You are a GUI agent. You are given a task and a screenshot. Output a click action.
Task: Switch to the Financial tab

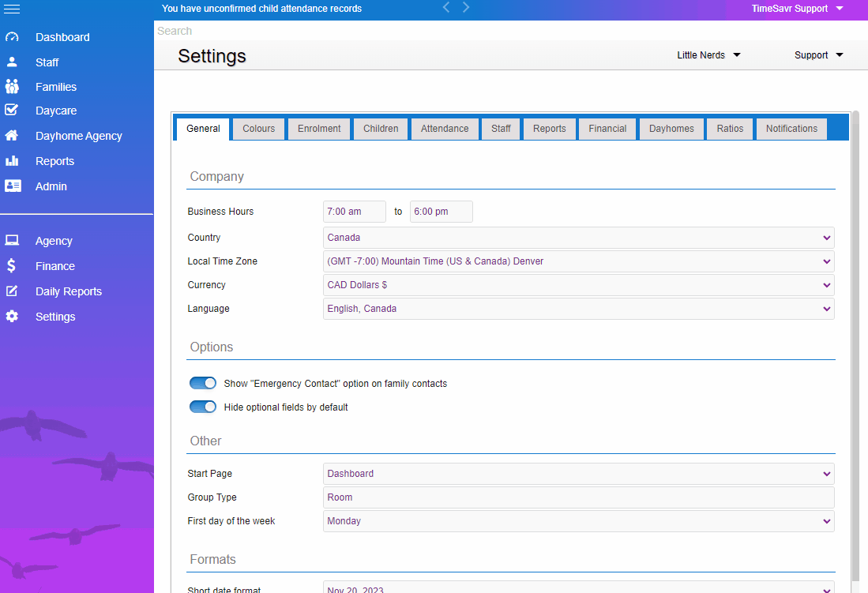[607, 129]
